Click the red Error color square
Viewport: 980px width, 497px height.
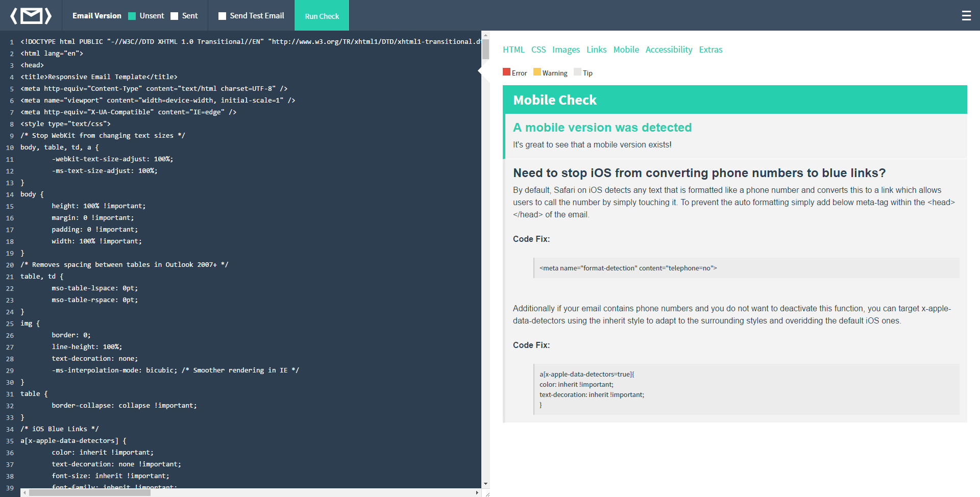[506, 72]
